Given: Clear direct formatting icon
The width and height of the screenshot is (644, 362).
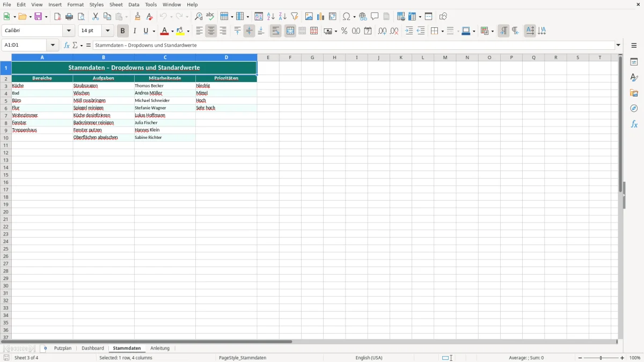Looking at the screenshot, I should point(150,17).
